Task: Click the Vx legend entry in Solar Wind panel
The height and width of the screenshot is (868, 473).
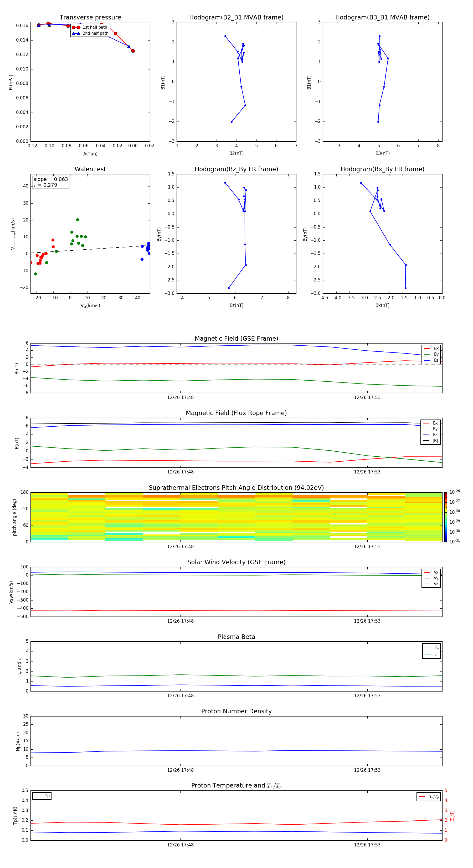Action: tap(431, 572)
